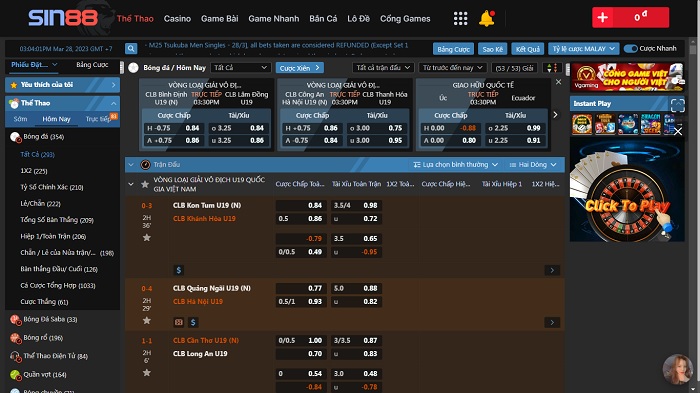Screen dimensions: 700x393
Task: Click the red plus deposit icon
Action: click(602, 17)
